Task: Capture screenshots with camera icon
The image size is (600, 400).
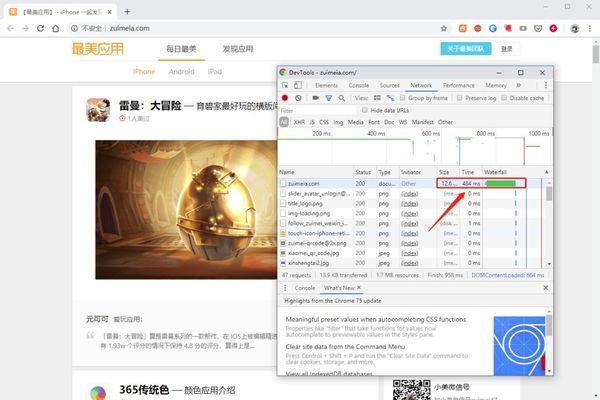Action: [315, 98]
